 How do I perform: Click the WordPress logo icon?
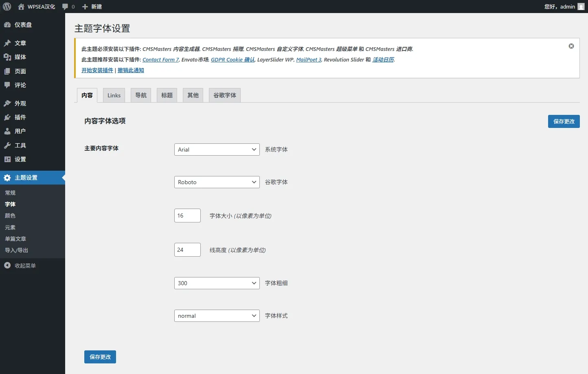point(7,7)
